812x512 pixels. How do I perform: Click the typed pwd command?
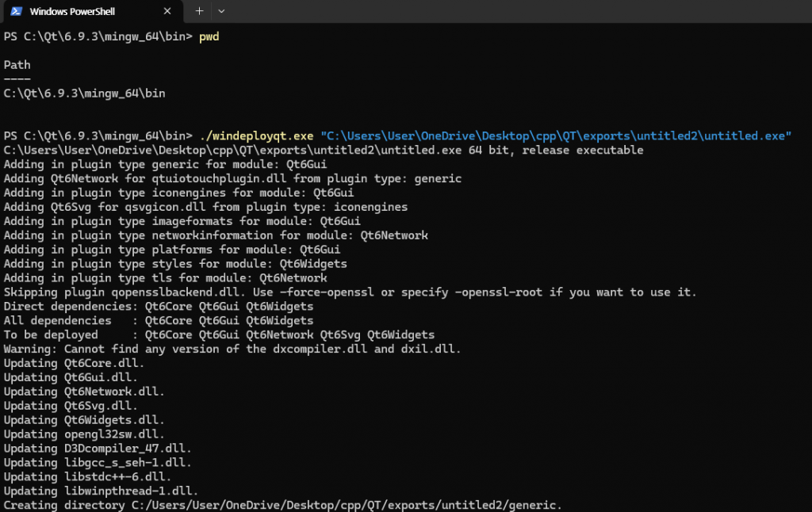[x=209, y=37]
